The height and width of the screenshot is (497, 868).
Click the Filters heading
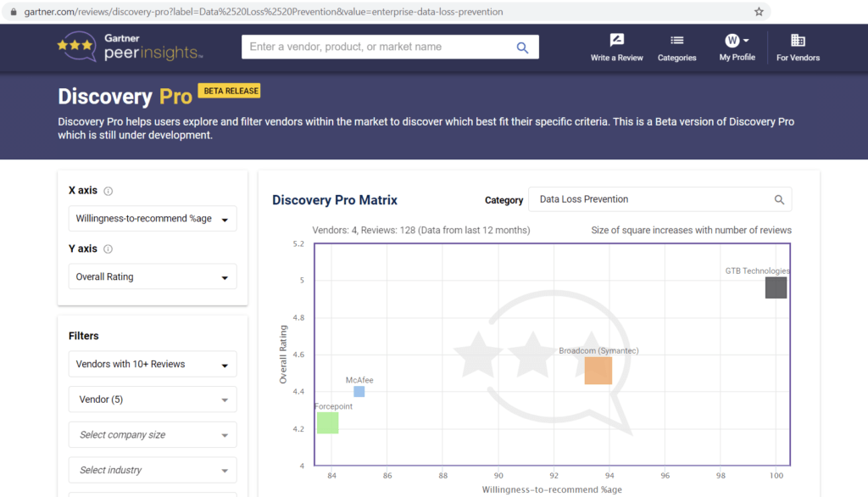click(x=84, y=336)
